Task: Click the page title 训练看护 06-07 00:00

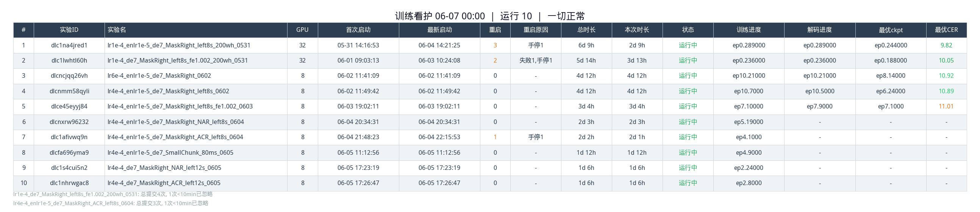Action: [x=440, y=16]
